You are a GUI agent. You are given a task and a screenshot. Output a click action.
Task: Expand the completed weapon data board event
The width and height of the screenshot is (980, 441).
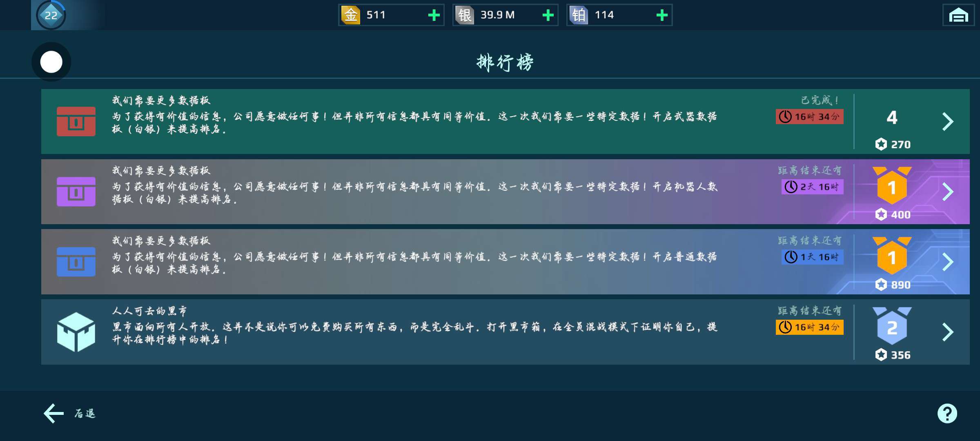pyautogui.click(x=948, y=121)
